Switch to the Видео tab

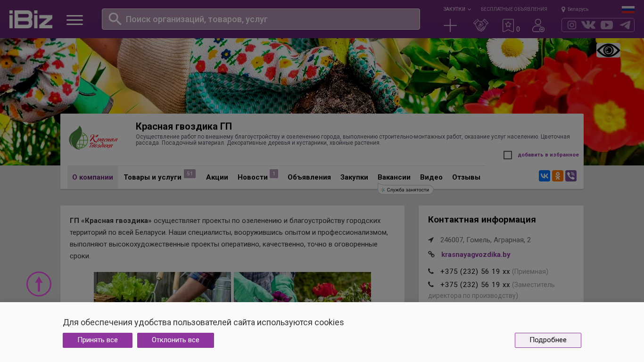click(x=431, y=177)
